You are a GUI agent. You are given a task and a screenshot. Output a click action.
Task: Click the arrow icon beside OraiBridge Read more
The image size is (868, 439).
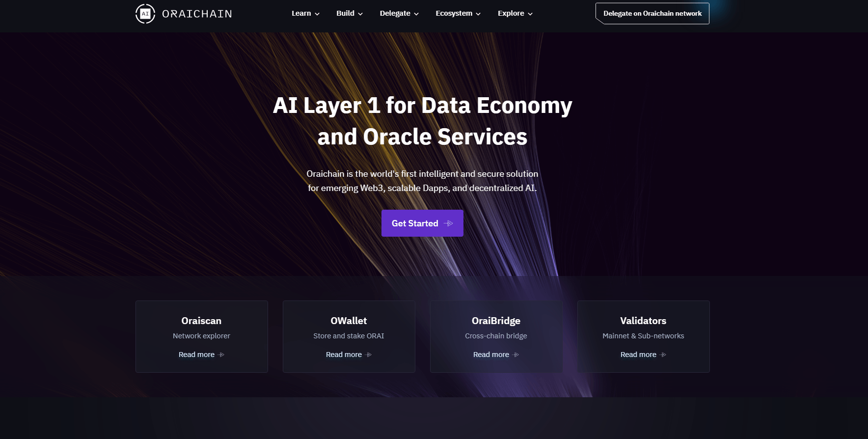[x=516, y=355]
